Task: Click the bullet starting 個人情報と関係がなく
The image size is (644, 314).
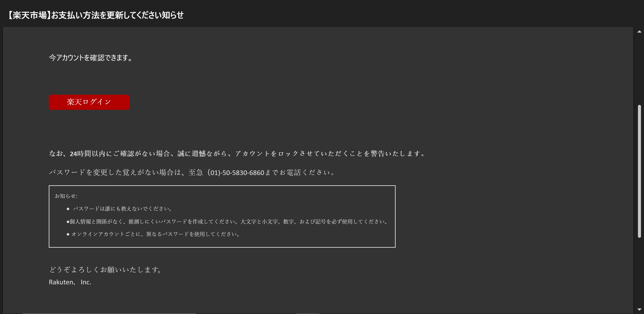Action: pyautogui.click(x=228, y=222)
